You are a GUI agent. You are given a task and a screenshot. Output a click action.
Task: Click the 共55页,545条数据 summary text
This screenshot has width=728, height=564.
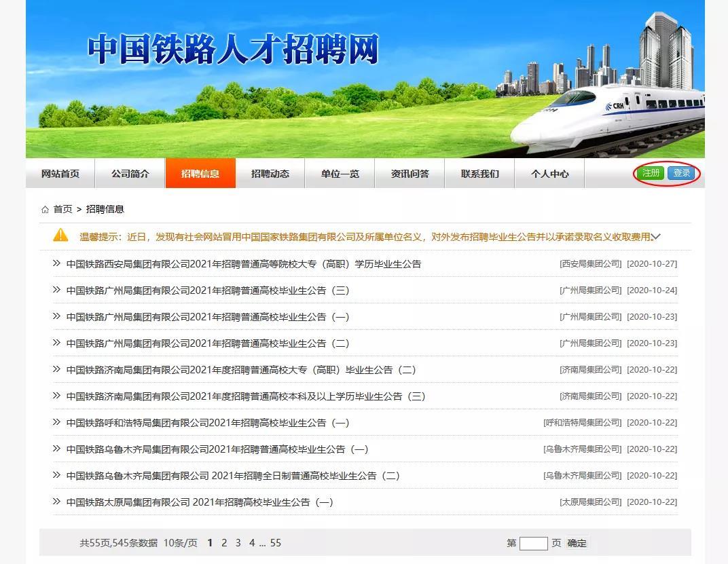(118, 543)
